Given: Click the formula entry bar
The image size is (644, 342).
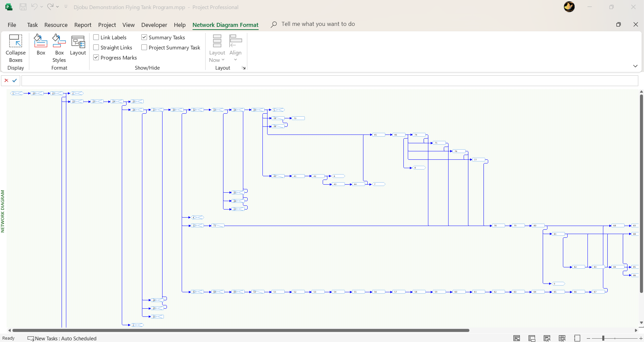Looking at the screenshot, I should click(330, 81).
